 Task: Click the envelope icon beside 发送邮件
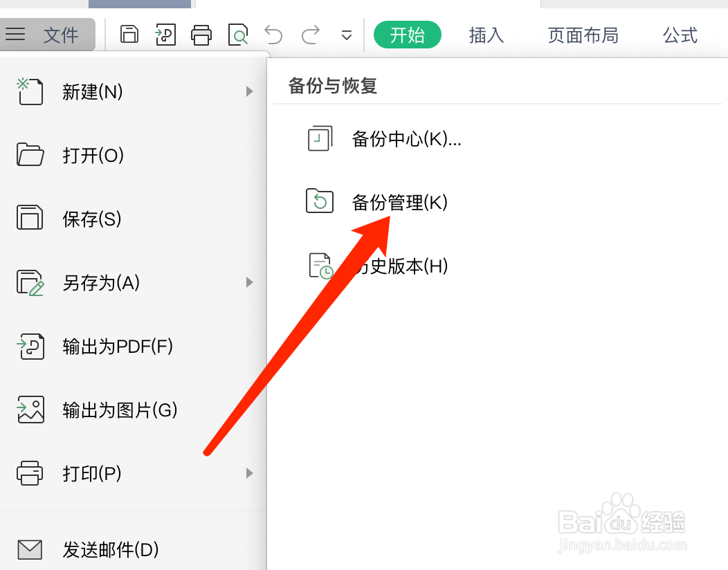coord(30,550)
